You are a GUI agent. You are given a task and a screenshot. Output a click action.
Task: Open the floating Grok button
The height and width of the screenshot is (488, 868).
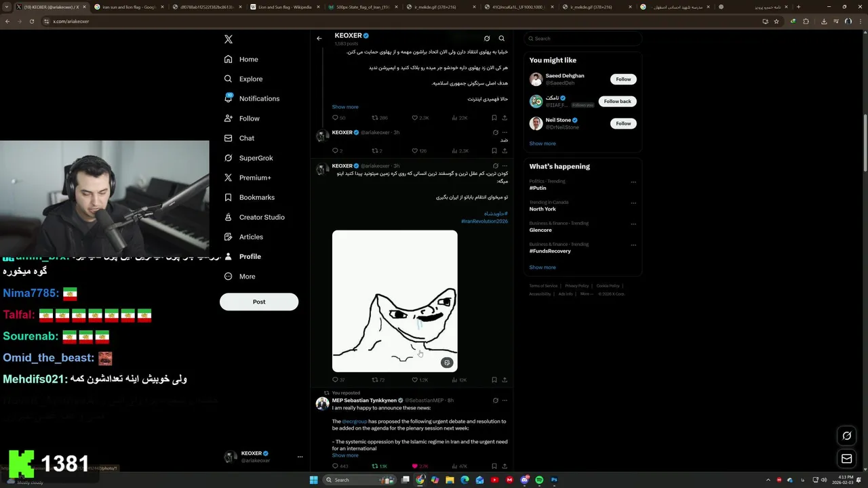coord(846,436)
